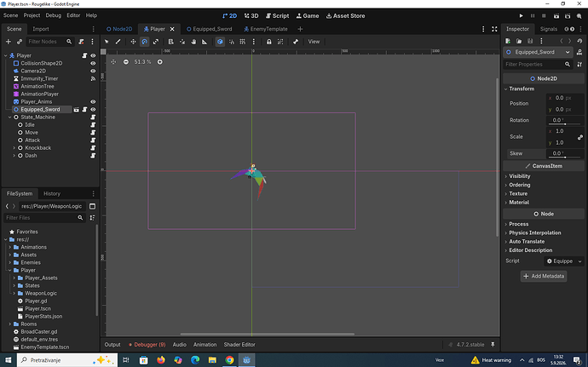Open script attached to State_Machine node
This screenshot has height=367, width=588.
click(93, 117)
